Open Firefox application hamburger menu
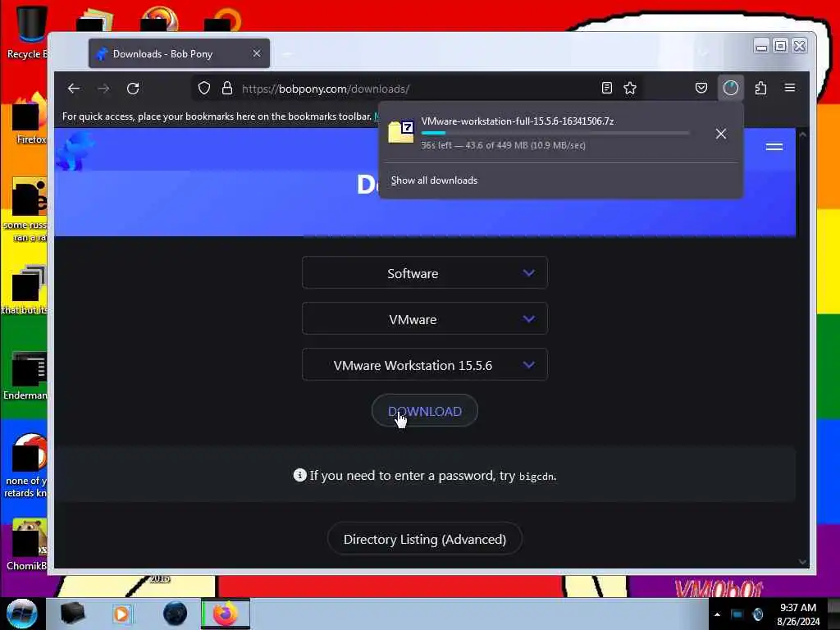Viewport: 840px width, 630px height. pyautogui.click(x=790, y=88)
